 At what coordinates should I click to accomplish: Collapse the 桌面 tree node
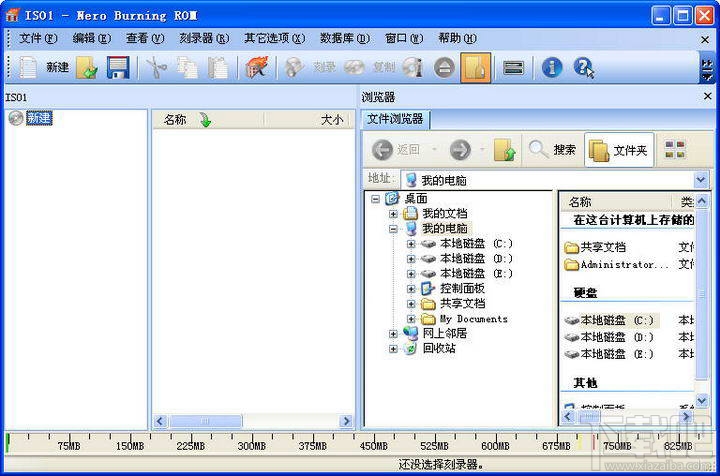(376, 199)
